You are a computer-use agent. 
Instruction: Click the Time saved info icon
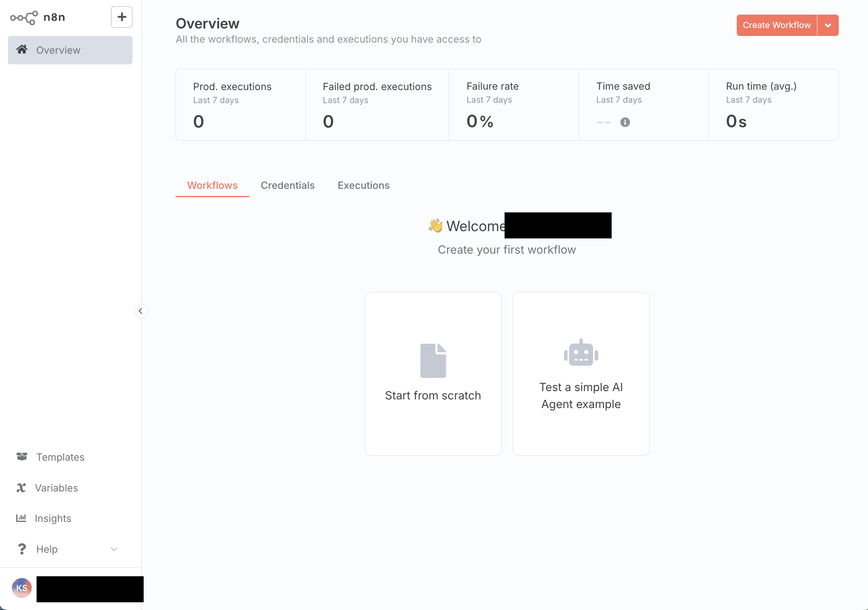(x=625, y=122)
